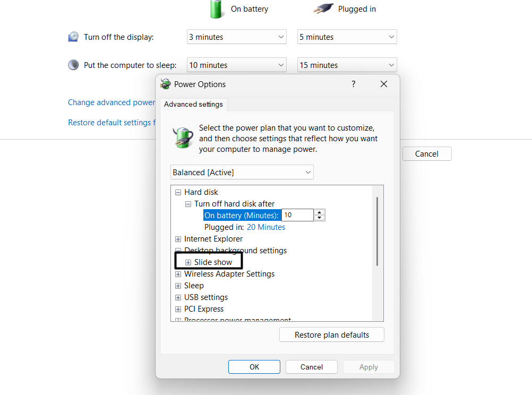
Task: Click the 20 Minutes Plugged in value
Action: point(266,227)
